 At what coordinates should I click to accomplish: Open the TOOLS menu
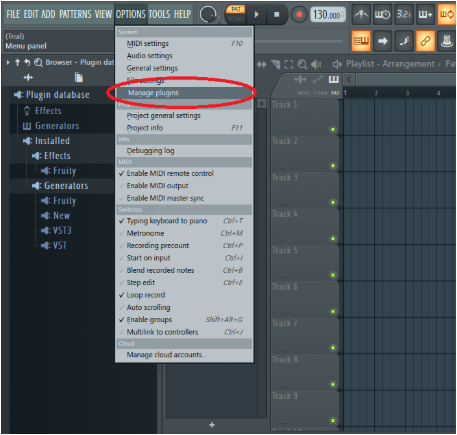[159, 14]
